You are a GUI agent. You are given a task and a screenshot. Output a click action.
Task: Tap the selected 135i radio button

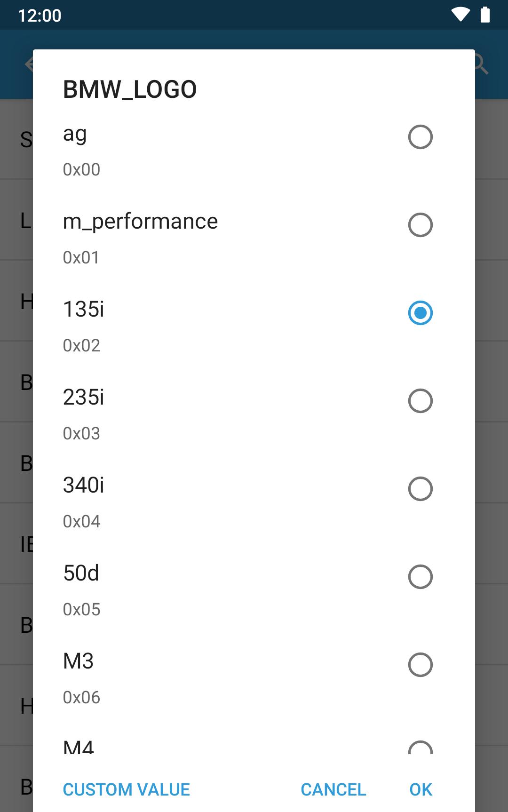(420, 313)
